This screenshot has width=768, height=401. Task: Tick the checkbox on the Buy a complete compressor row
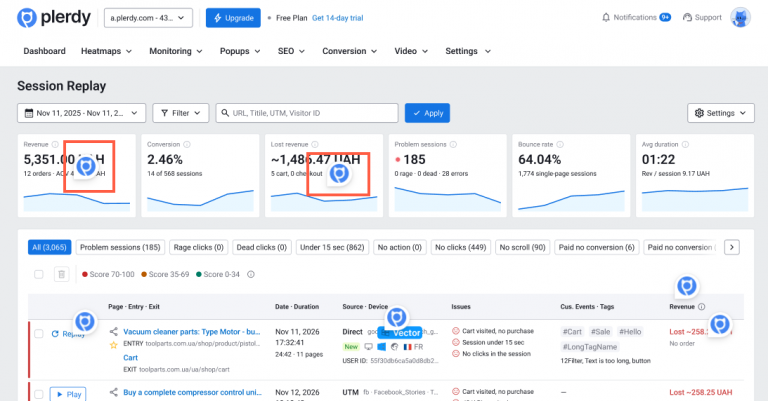click(39, 394)
